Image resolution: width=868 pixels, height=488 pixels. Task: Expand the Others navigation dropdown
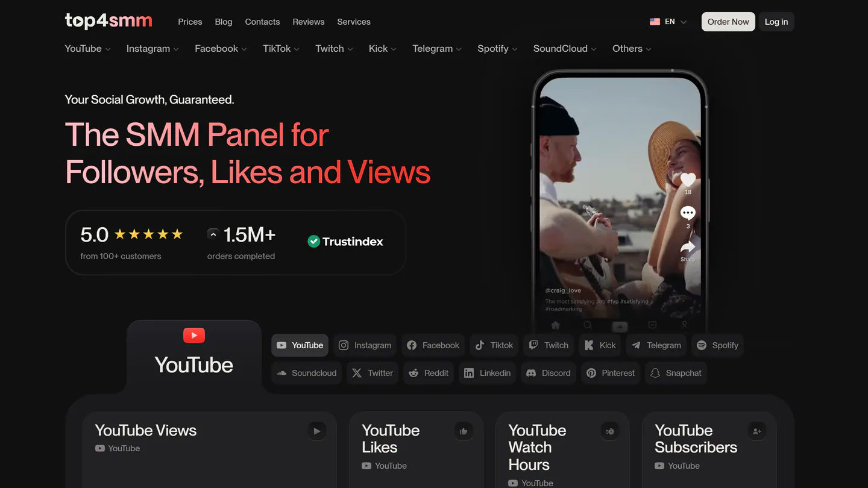click(632, 49)
